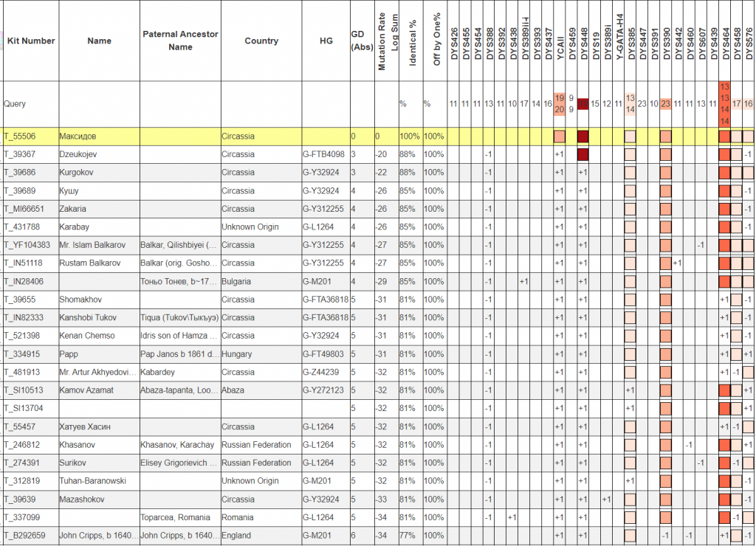Select the GD (Abs) column header

point(357,41)
